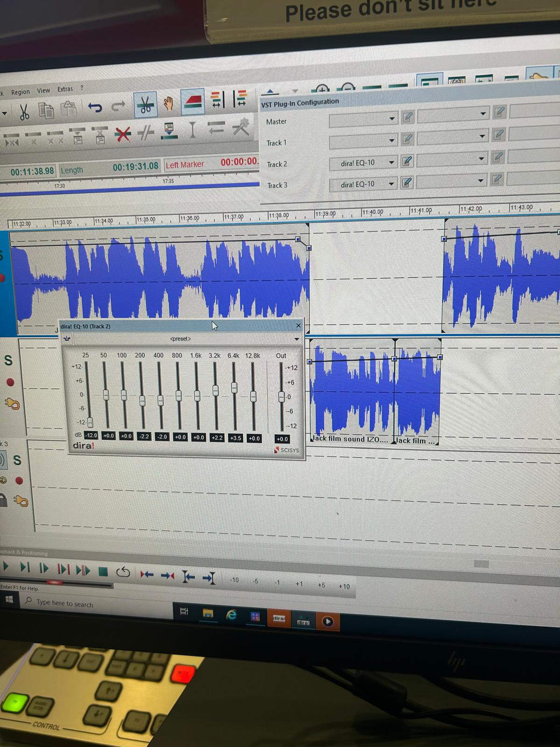Click play-to-marker button with green bar
560x747 pixels.
pos(25,568)
